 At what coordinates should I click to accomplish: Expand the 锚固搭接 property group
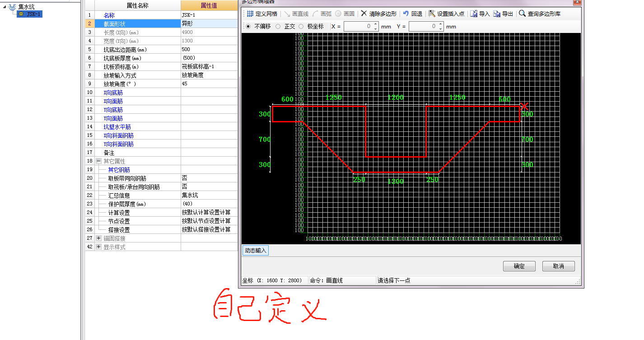coord(98,238)
